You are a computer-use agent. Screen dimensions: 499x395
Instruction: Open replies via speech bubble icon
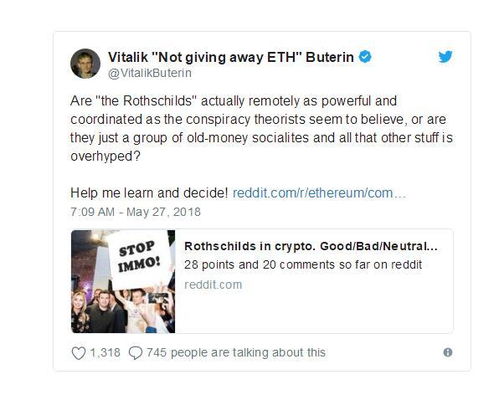coord(135,353)
